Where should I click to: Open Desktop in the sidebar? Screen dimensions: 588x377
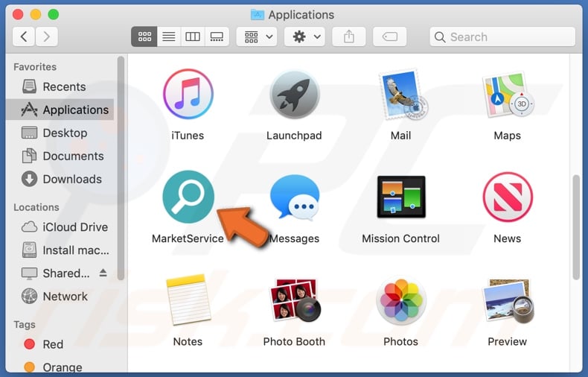(60, 133)
